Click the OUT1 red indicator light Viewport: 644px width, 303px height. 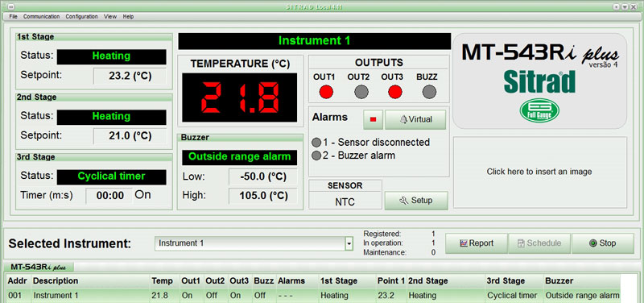click(x=326, y=92)
